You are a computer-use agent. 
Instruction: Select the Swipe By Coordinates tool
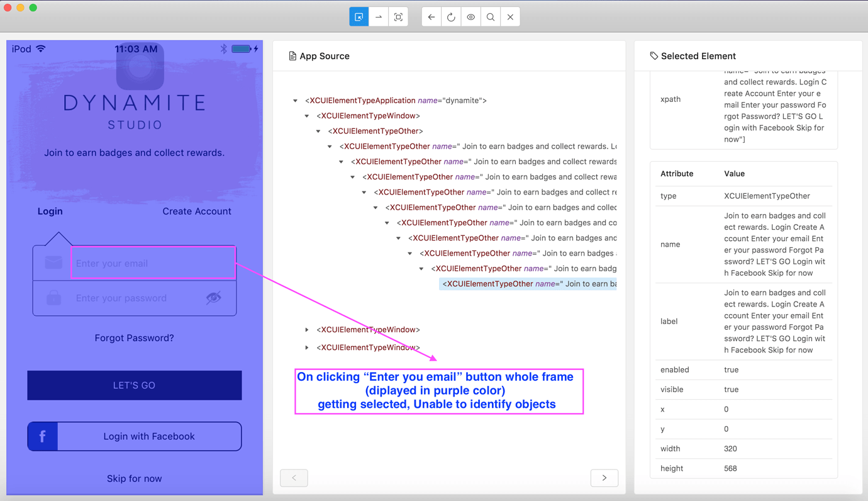coord(378,16)
